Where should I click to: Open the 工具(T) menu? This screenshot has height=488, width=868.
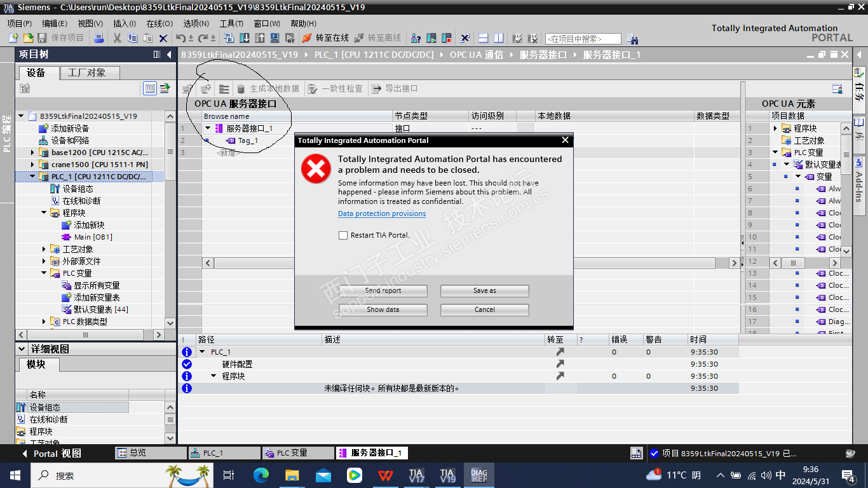(x=232, y=24)
